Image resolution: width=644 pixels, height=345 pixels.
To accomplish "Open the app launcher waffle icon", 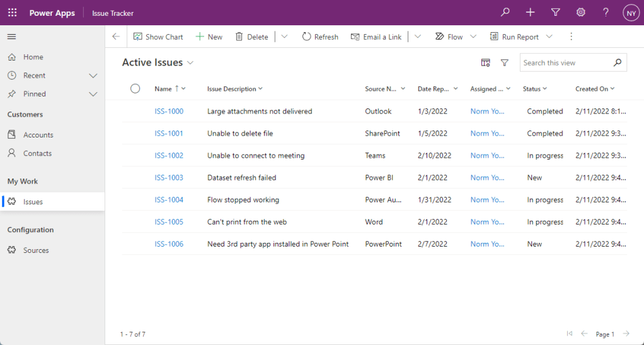I will coord(12,13).
